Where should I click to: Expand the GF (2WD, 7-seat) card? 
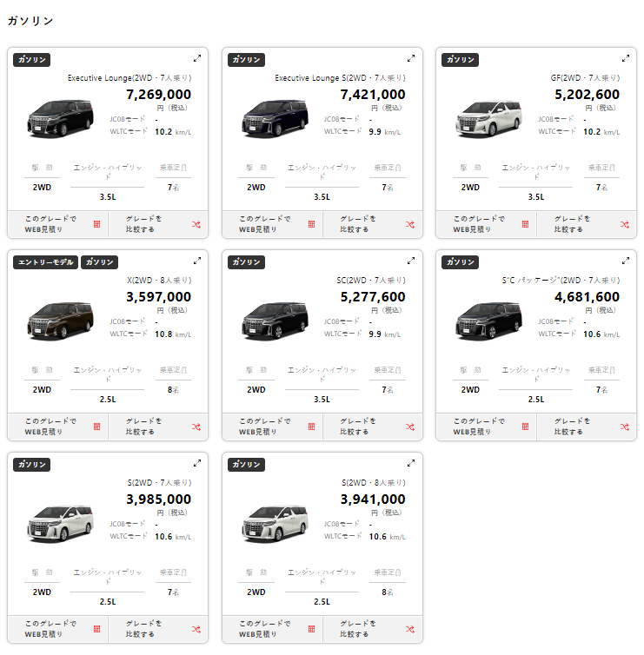(626, 58)
